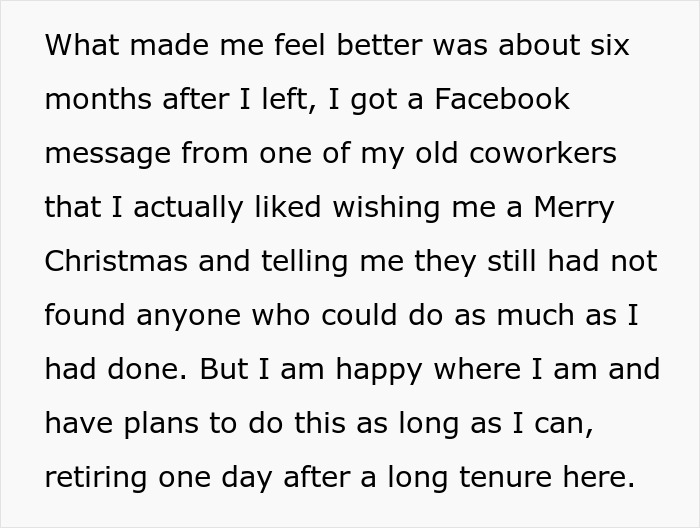Click the word "wishing" in the fourth line
The height and width of the screenshot is (528, 700).
[x=387, y=209]
